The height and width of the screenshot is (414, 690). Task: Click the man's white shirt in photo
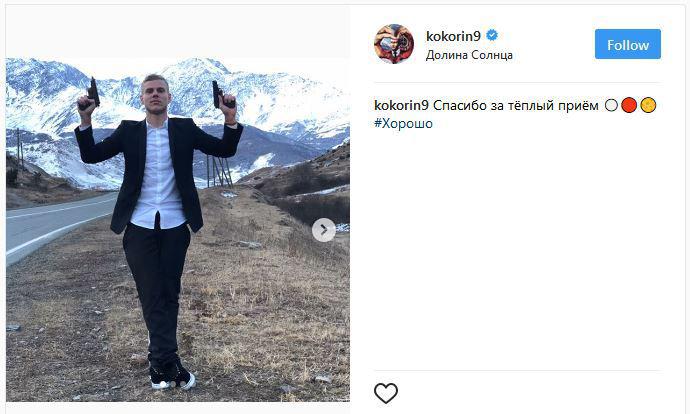157,176
